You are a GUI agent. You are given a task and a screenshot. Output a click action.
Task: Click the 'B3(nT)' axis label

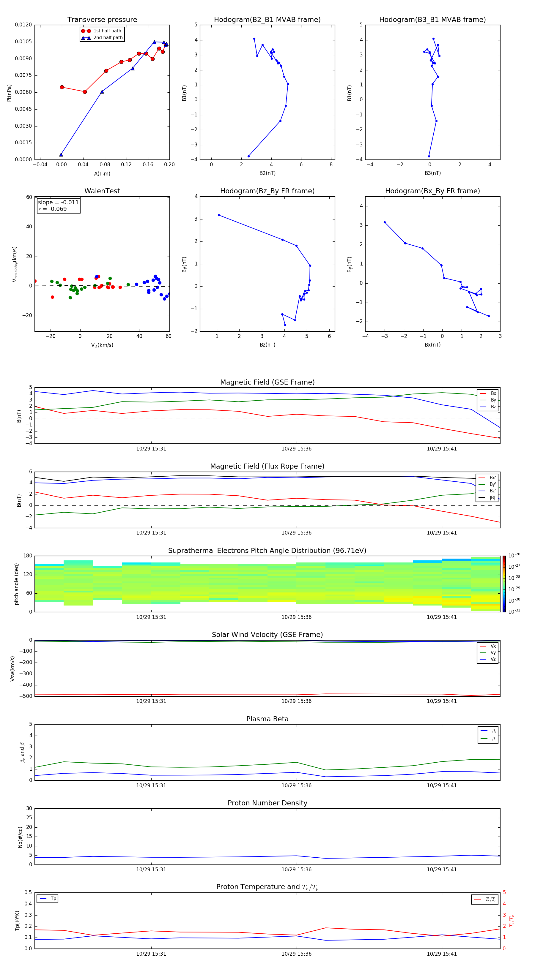tap(432, 173)
